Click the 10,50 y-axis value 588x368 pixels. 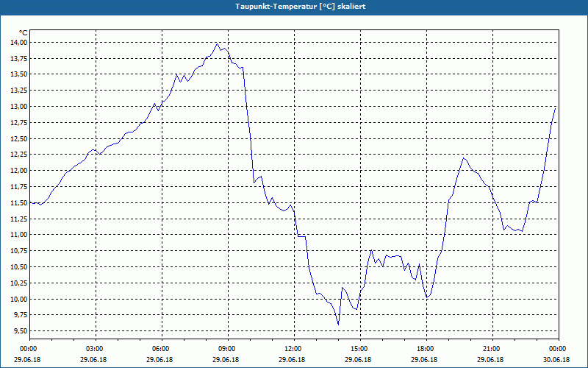click(19, 267)
